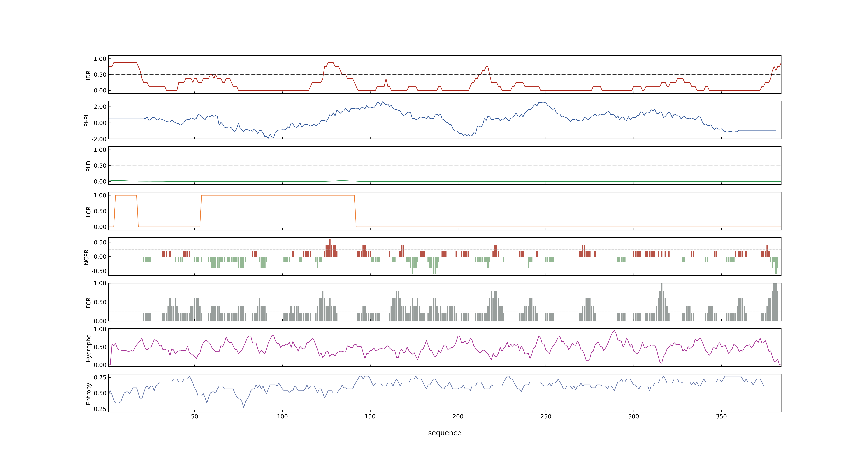Click the Entropy y-axis label
This screenshot has height=463, width=868.
coord(88,393)
